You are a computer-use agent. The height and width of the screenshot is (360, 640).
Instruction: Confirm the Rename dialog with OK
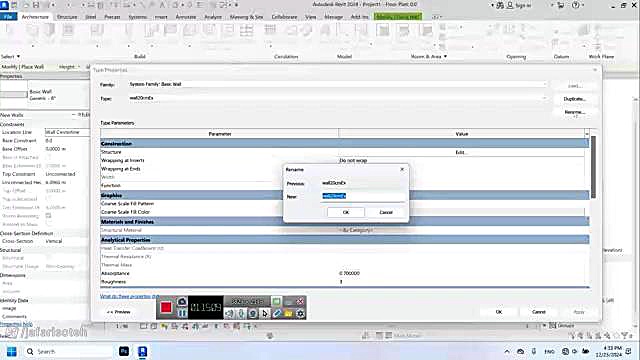[x=346, y=212]
